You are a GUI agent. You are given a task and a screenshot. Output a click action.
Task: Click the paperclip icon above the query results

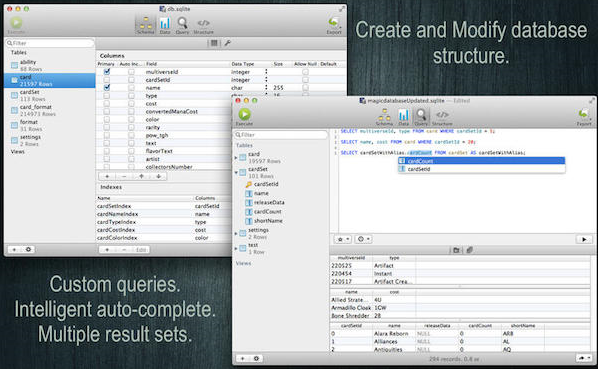tap(469, 250)
